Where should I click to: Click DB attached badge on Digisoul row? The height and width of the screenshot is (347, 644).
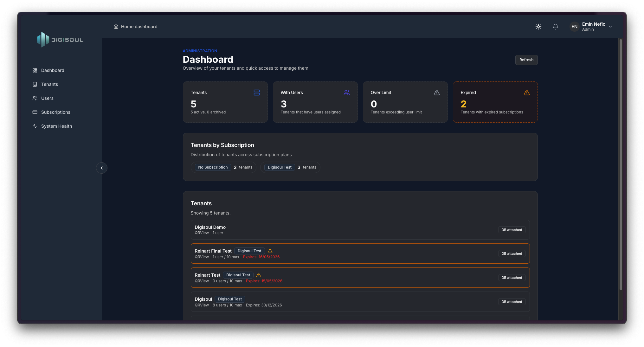[x=512, y=302]
